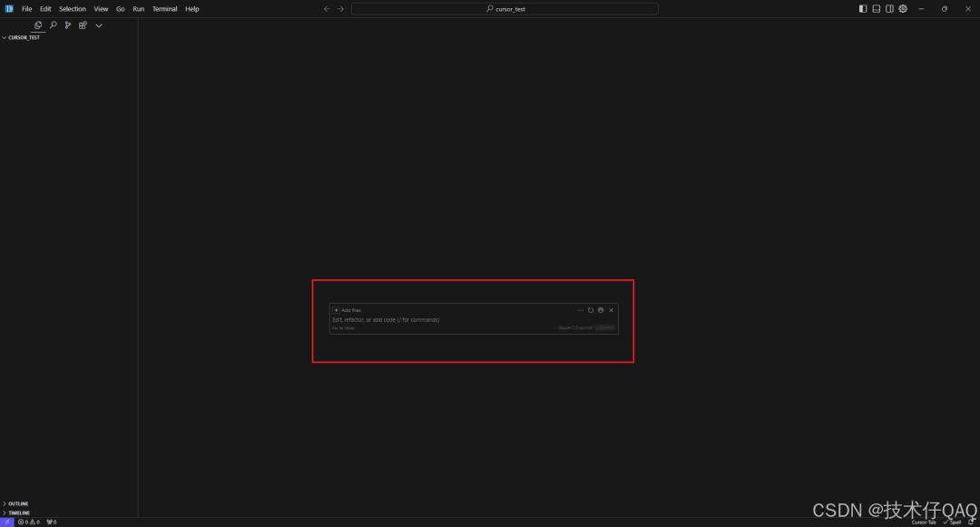Image resolution: width=980 pixels, height=527 pixels.
Task: Click Cursor Tab in status bar
Action: (924, 522)
